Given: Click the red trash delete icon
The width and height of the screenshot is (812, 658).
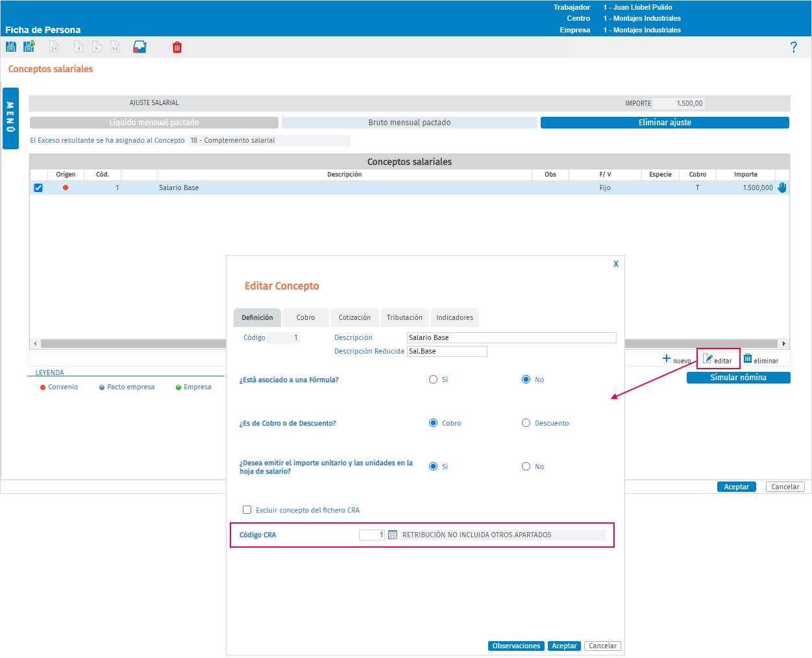Looking at the screenshot, I should 177,47.
